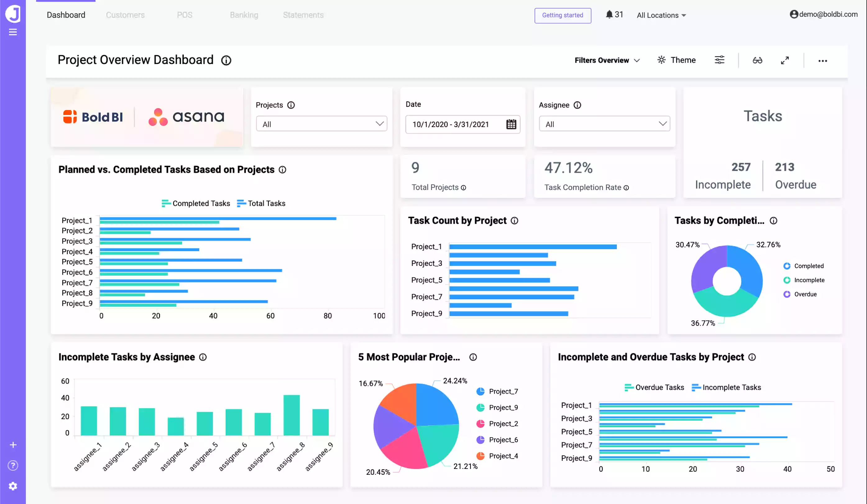The image size is (867, 504).
Task: Select the Banking tab
Action: (x=244, y=15)
